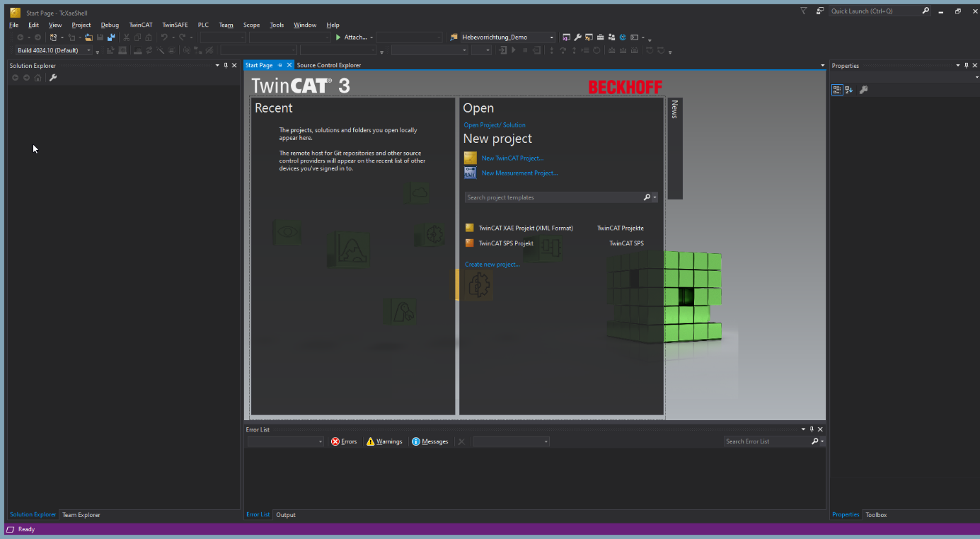This screenshot has height=539, width=980.
Task: Click the Copy icon in toolbar
Action: click(137, 37)
